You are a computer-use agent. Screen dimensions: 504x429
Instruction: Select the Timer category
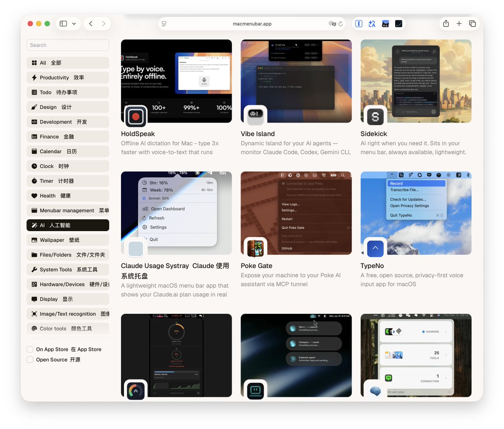click(68, 181)
